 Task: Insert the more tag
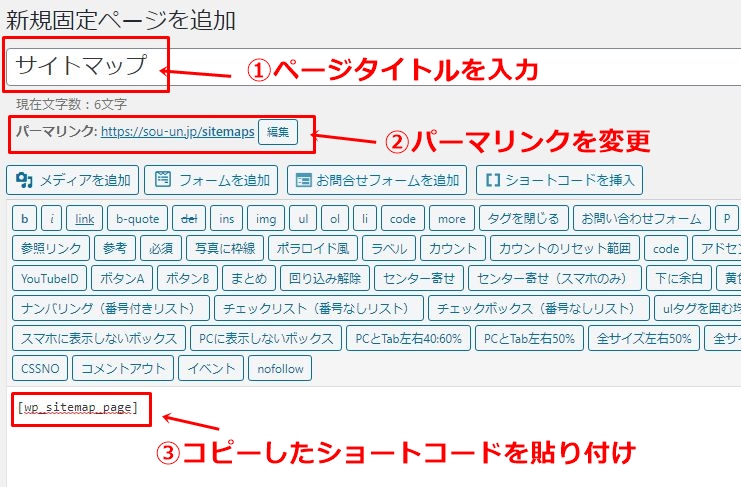pos(452,218)
